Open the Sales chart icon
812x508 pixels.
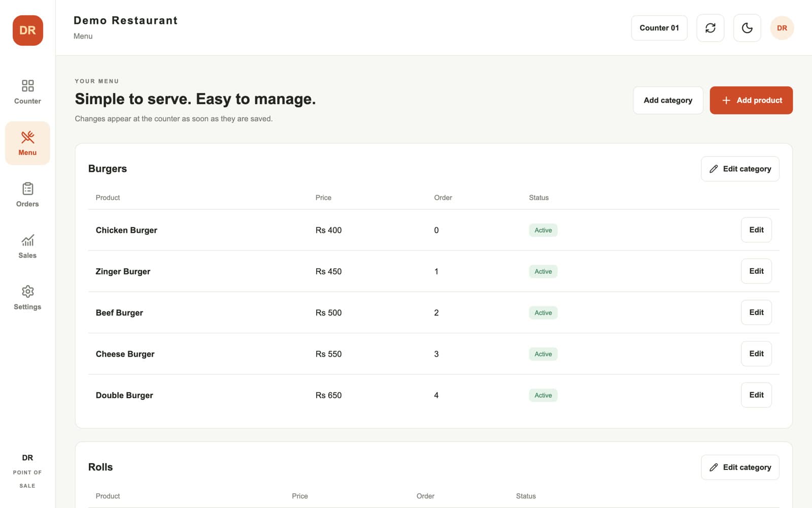(27, 240)
